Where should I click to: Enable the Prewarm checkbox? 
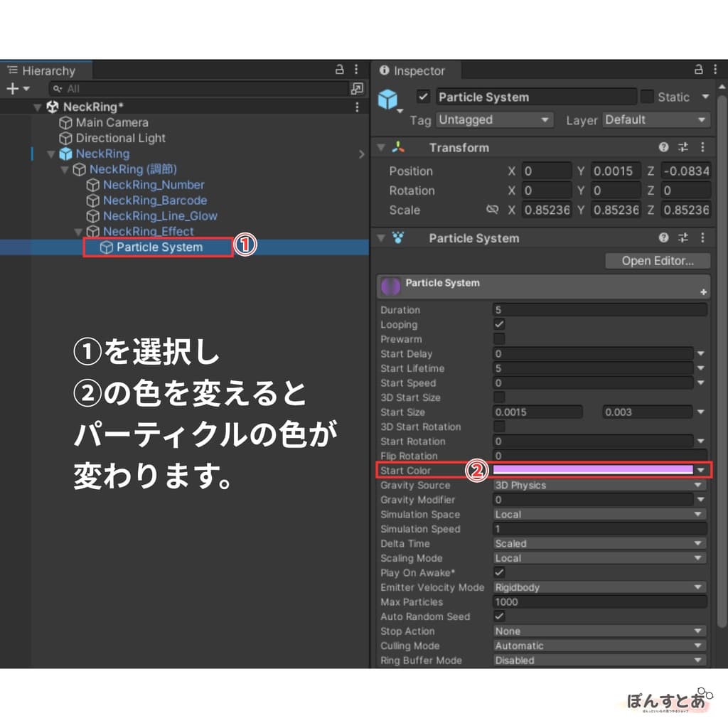pyautogui.click(x=499, y=338)
